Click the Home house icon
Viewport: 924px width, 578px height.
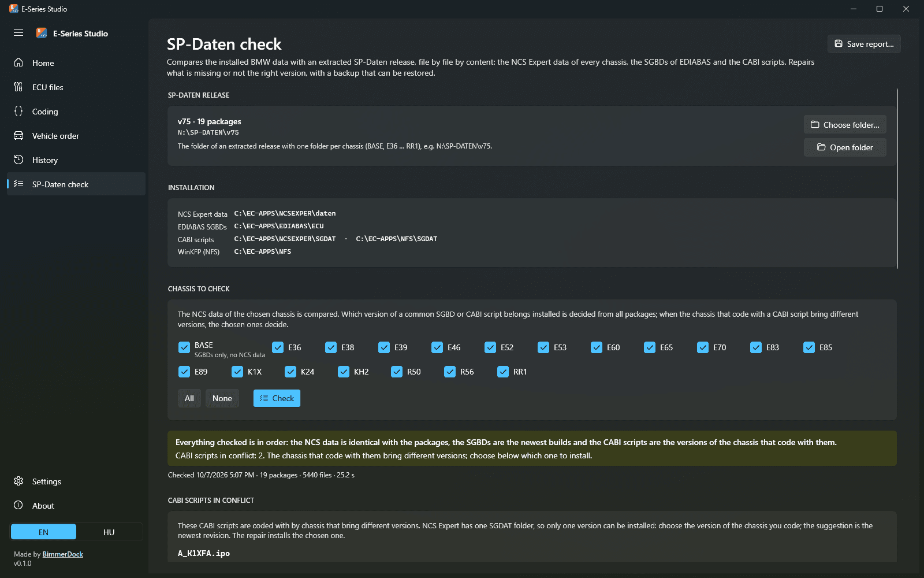coord(18,62)
